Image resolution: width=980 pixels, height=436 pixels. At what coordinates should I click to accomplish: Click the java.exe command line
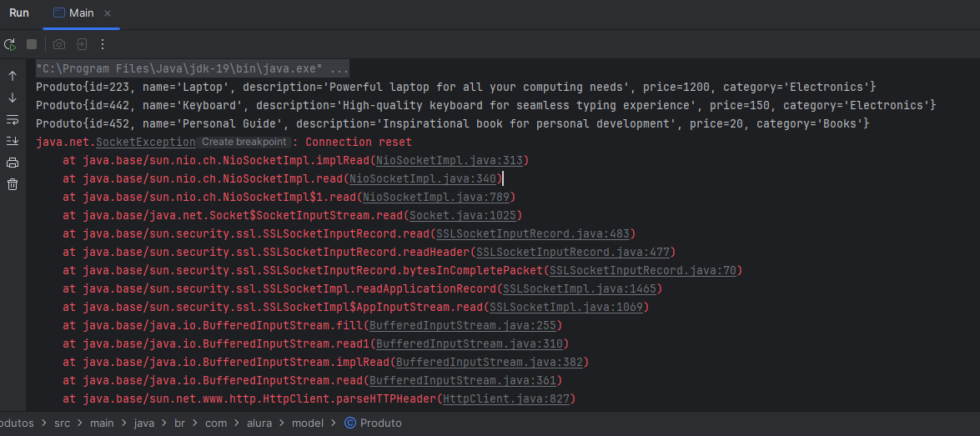pyautogui.click(x=193, y=68)
